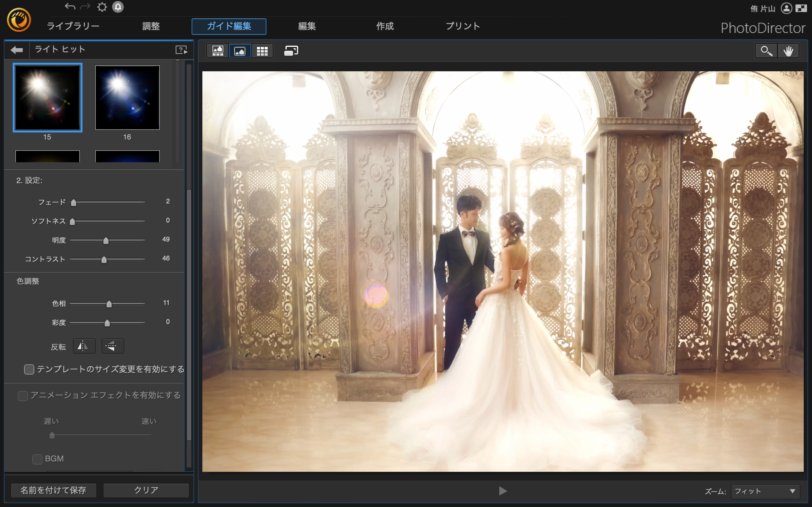Select the zoom magnifier tool
812x507 pixels.
pyautogui.click(x=766, y=51)
